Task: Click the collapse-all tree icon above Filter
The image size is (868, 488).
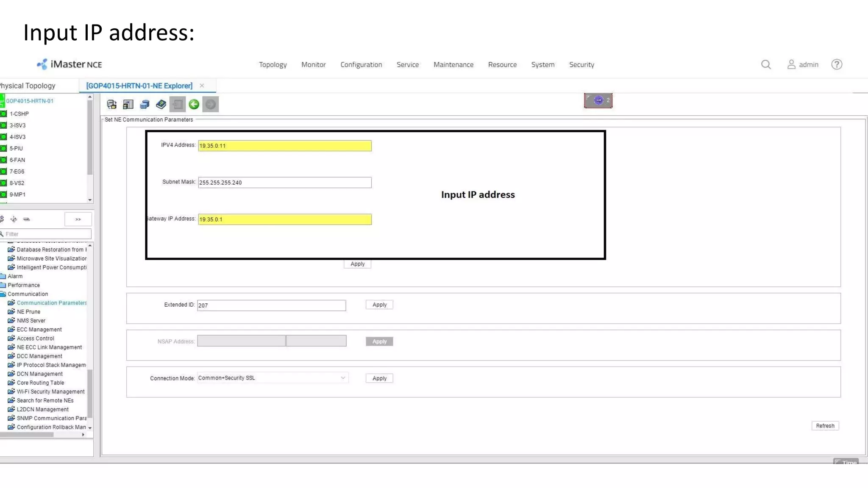Action: pos(27,219)
